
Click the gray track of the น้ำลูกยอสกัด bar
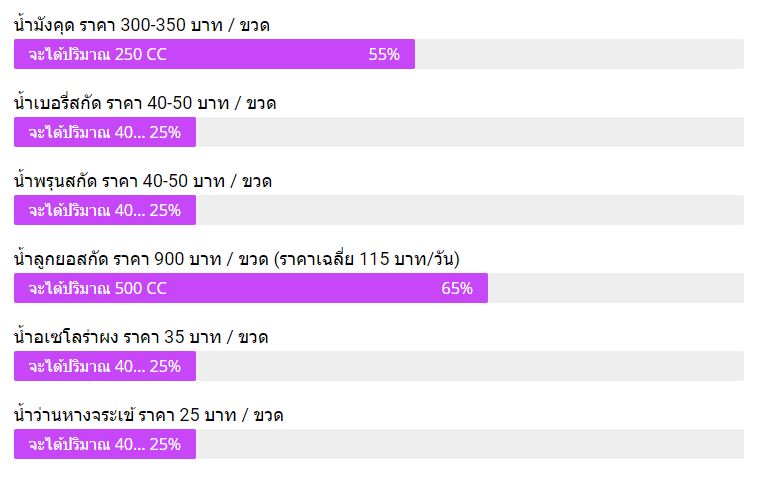coord(616,288)
